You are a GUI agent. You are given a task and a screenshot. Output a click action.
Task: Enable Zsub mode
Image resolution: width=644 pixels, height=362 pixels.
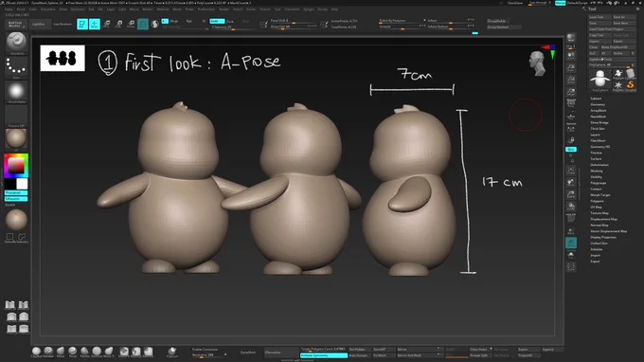pos(230,21)
